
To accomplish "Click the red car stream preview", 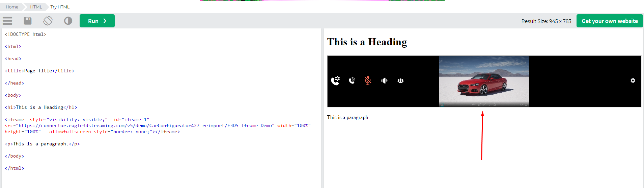I will (x=484, y=81).
